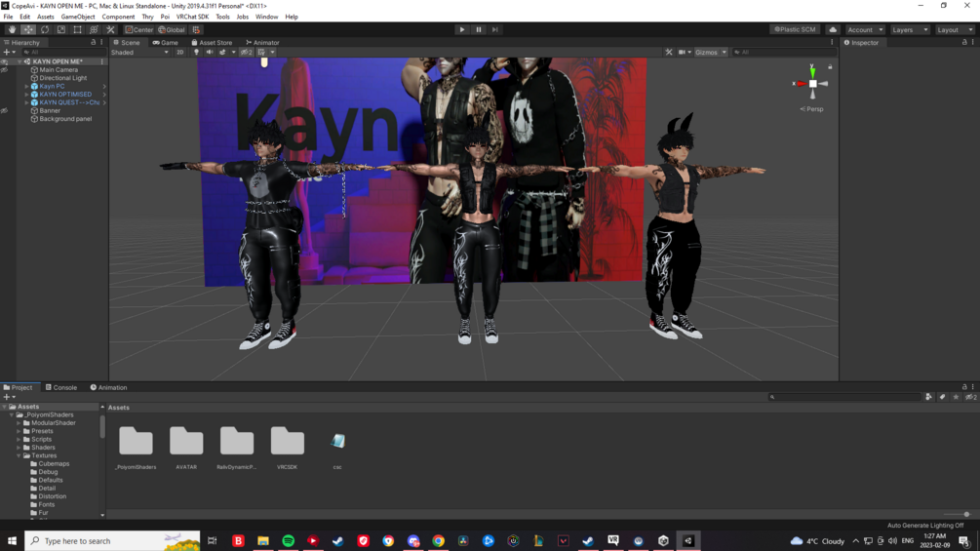This screenshot has width=980, height=551.
Task: Open Scene component tools wrench icon
Action: click(669, 53)
